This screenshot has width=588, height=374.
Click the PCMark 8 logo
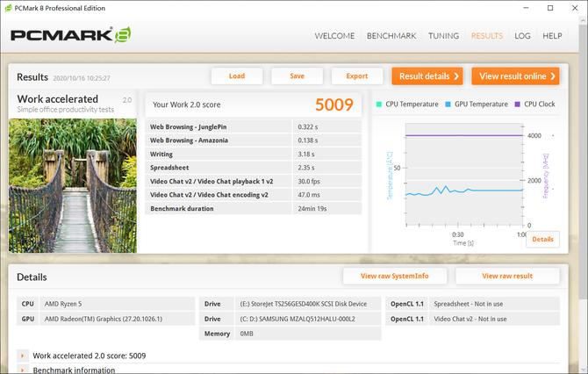click(x=70, y=35)
